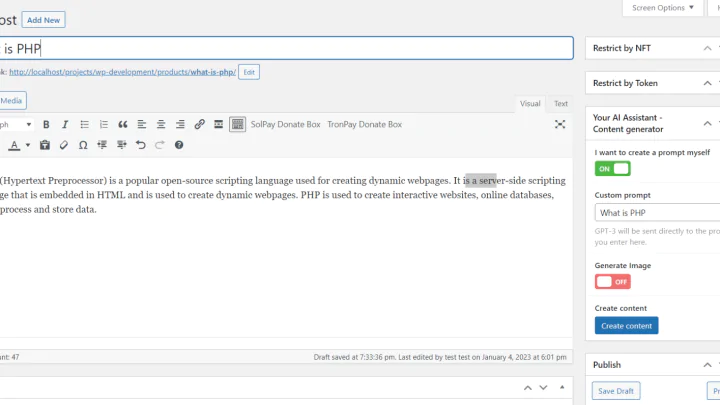Open keyboard shortcuts help icon
Viewport: 720px width, 405px height.
click(179, 145)
